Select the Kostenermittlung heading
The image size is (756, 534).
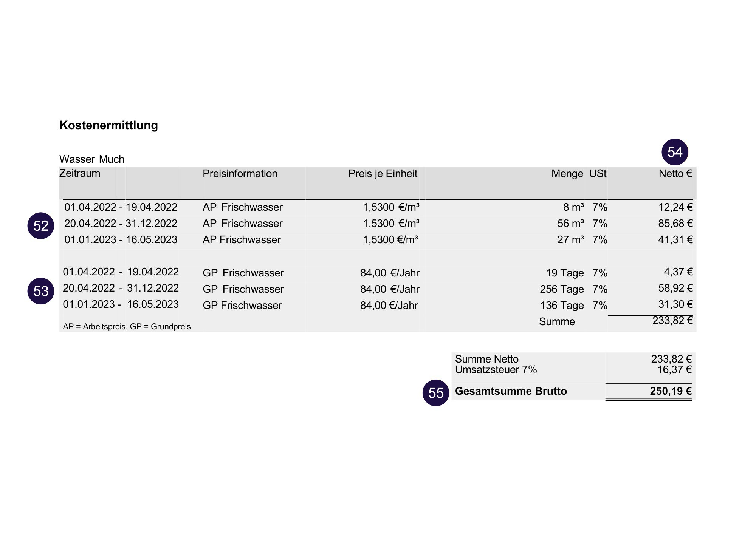coord(108,125)
